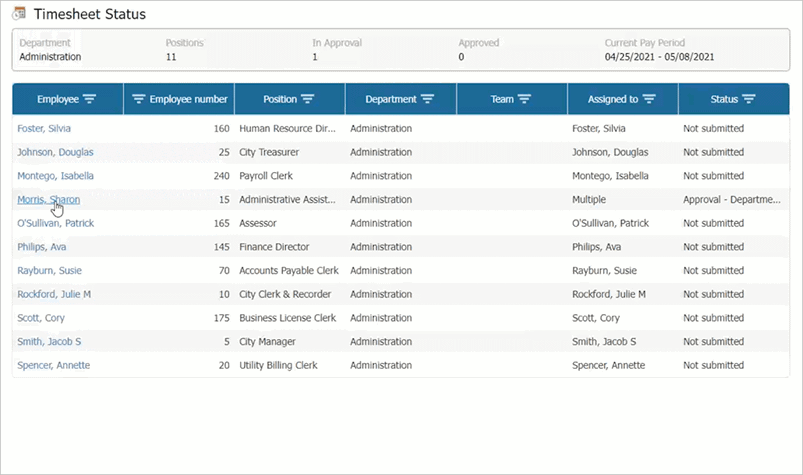803x475 pixels.
Task: Select the Positions count '11' value
Action: tap(171, 57)
